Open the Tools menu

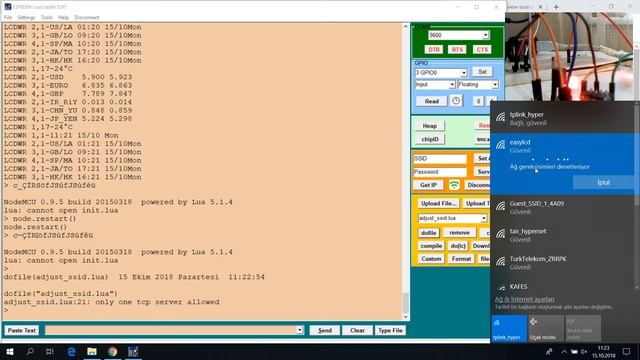coord(47,18)
